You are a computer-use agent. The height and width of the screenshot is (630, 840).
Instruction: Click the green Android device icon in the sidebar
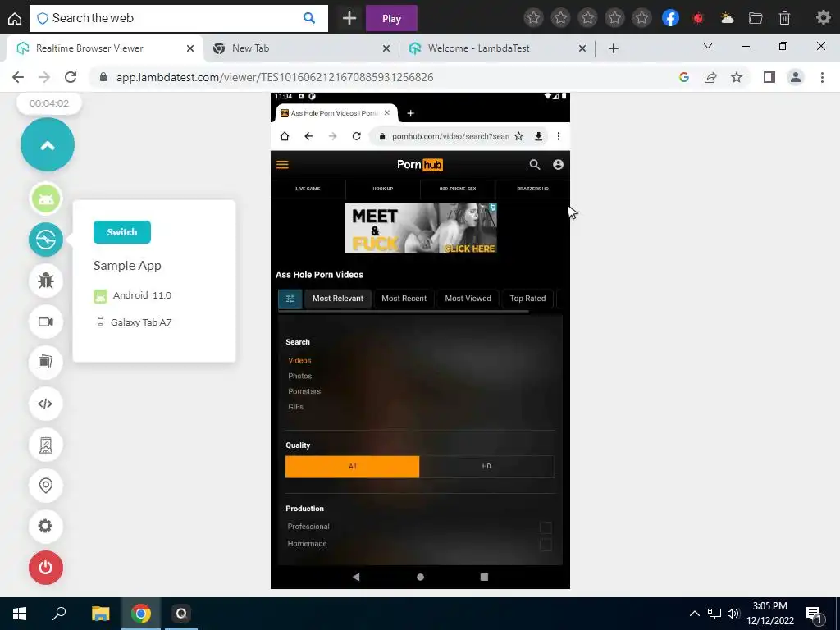[46, 199]
